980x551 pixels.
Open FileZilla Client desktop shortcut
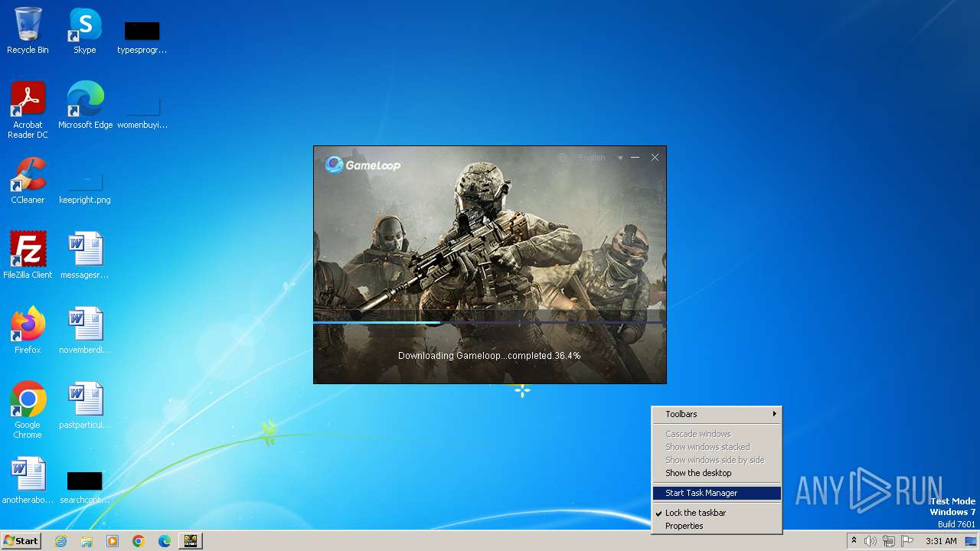28,256
